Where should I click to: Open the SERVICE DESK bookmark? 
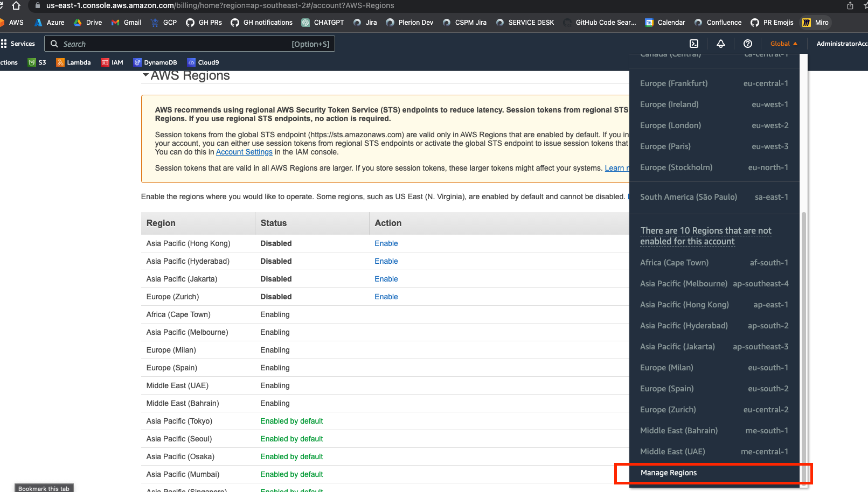[525, 23]
